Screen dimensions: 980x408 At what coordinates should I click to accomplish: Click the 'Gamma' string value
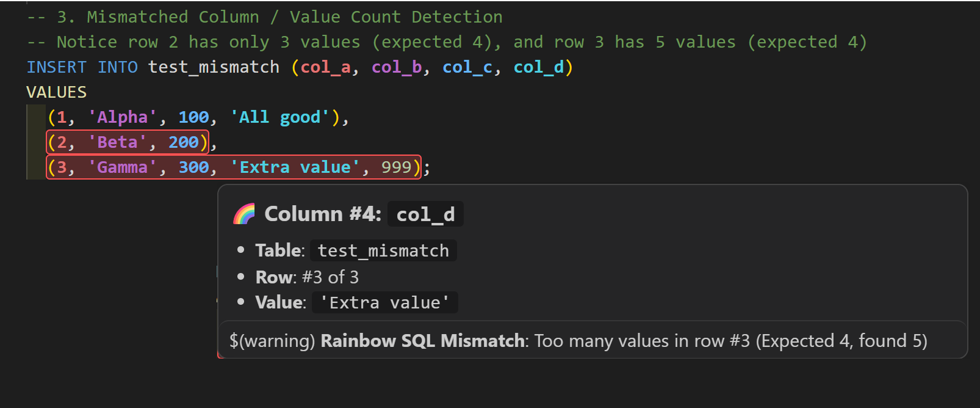(123, 167)
